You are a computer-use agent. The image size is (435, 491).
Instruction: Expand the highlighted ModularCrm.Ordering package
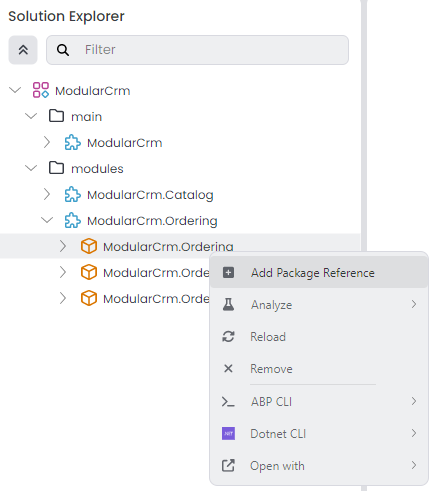point(63,246)
